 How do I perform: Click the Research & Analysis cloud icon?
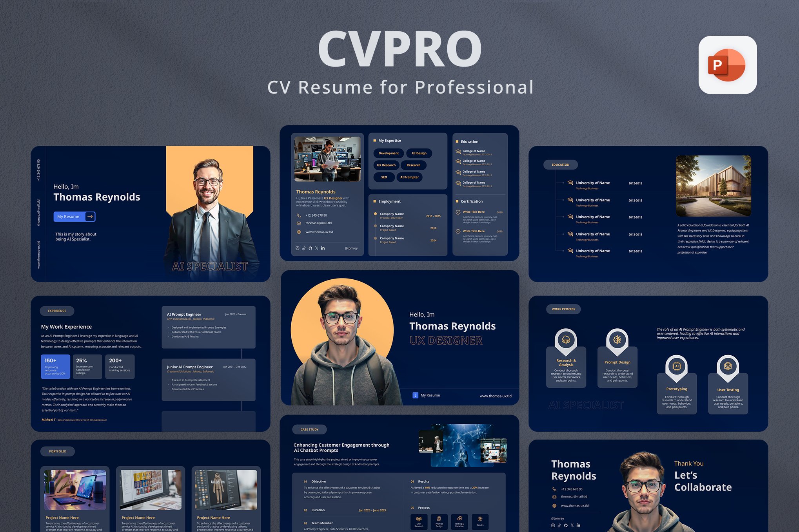(x=566, y=340)
